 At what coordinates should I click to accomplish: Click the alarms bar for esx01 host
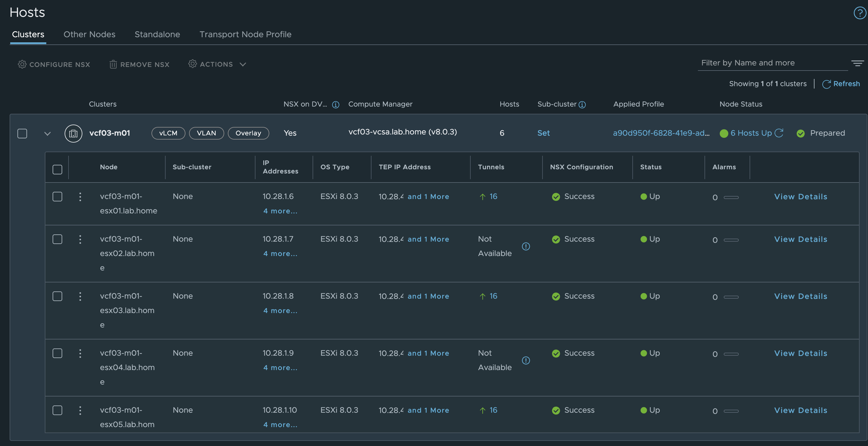[731, 197]
